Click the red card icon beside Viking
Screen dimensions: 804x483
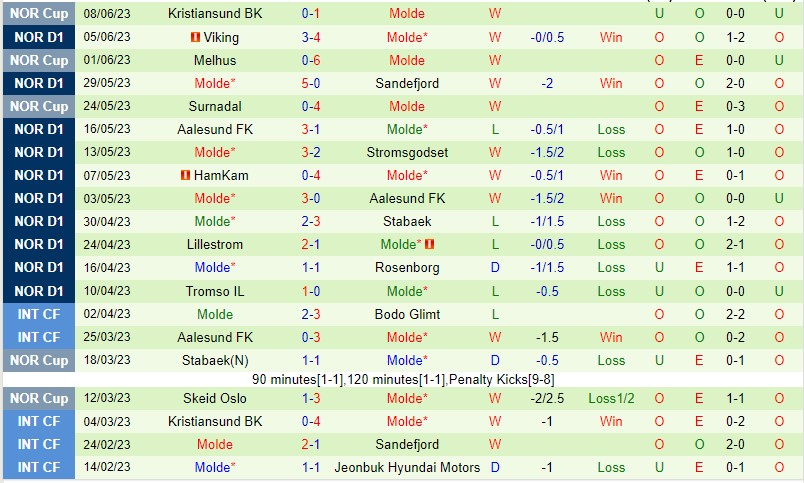pos(196,37)
